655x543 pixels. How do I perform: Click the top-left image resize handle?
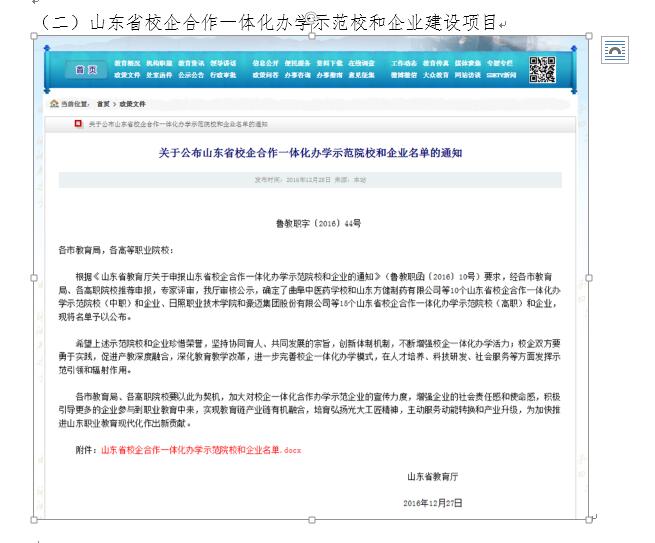(36, 38)
